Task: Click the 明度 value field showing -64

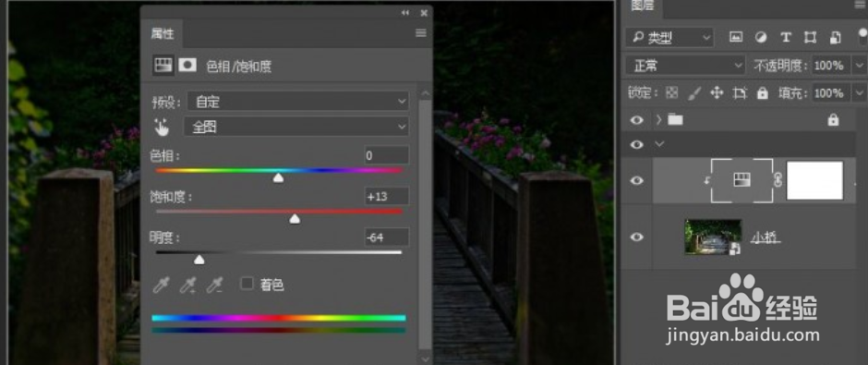Action: 386,237
